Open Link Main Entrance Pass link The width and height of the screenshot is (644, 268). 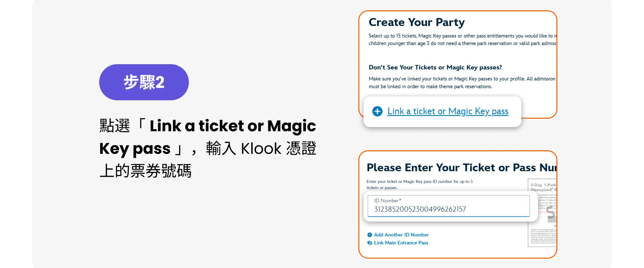coord(401,243)
